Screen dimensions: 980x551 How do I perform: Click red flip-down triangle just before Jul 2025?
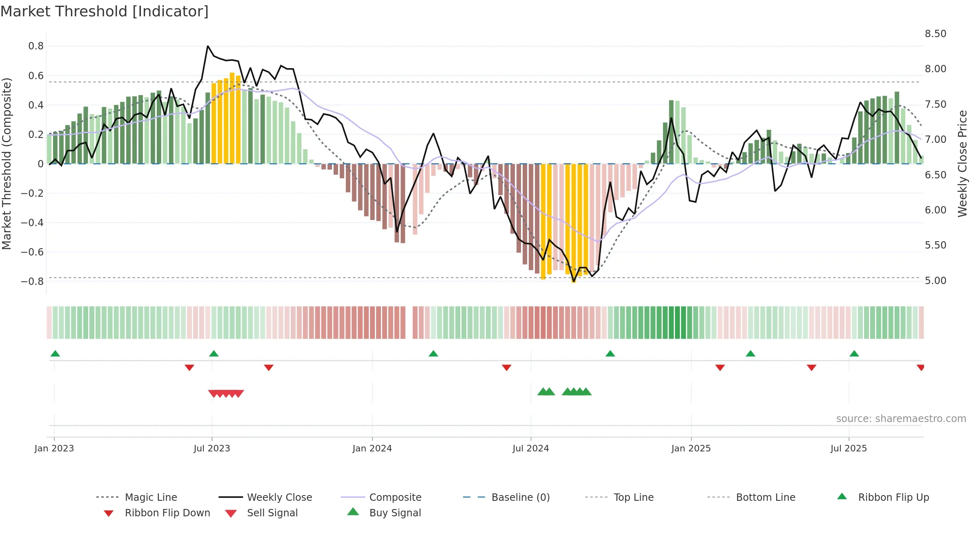click(811, 368)
